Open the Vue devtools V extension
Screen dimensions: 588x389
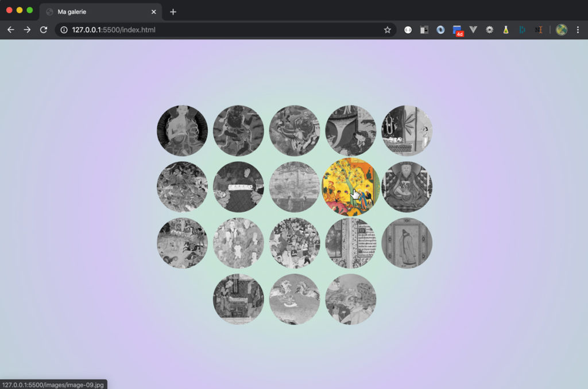point(473,30)
